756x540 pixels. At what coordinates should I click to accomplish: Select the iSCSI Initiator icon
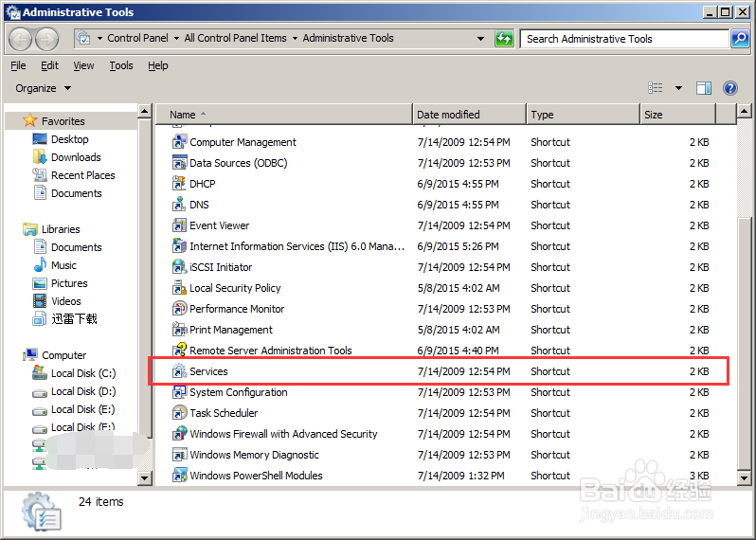179,266
